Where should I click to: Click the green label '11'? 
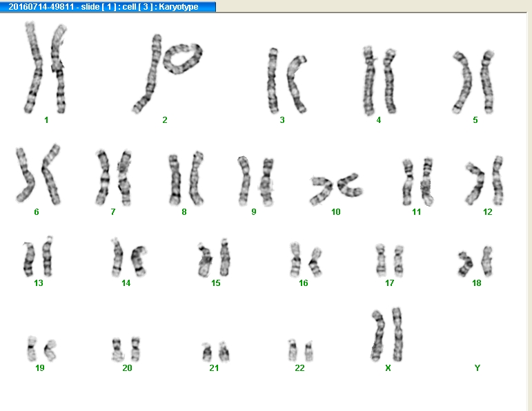[x=417, y=212]
